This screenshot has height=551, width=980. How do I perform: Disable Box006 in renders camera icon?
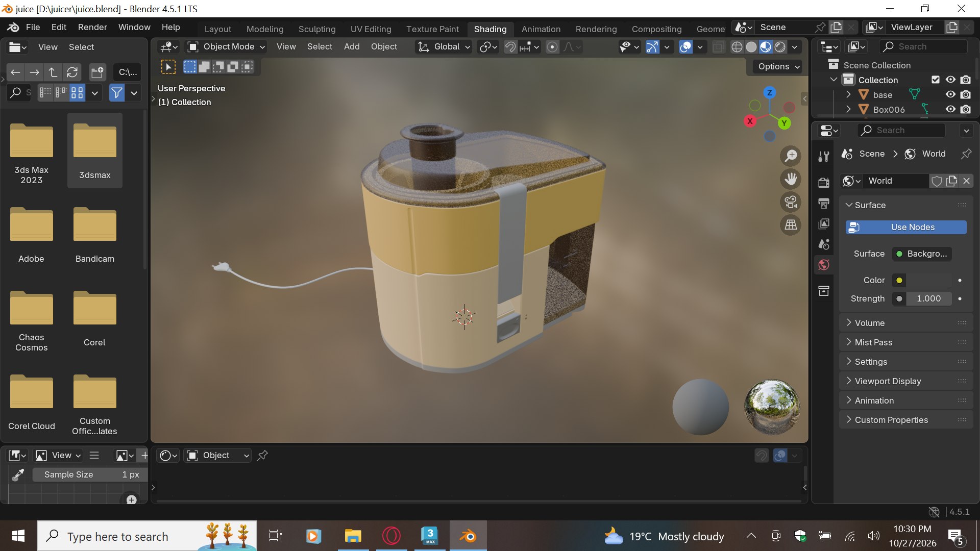tap(966, 109)
